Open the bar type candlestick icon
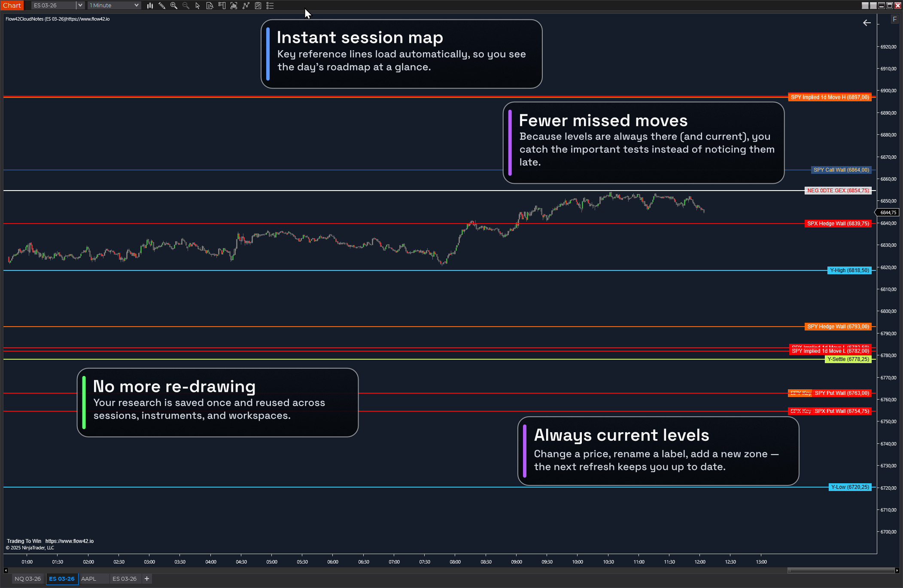The height and width of the screenshot is (588, 903). click(x=150, y=6)
